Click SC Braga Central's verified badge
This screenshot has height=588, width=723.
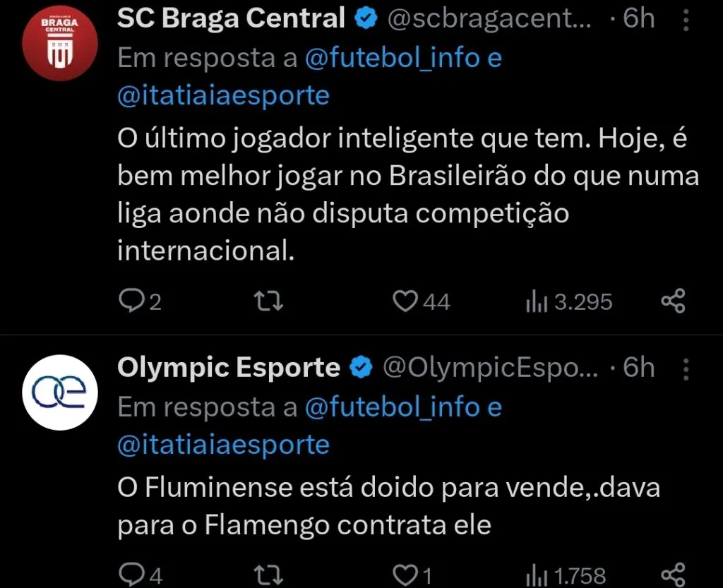pyautogui.click(x=365, y=18)
